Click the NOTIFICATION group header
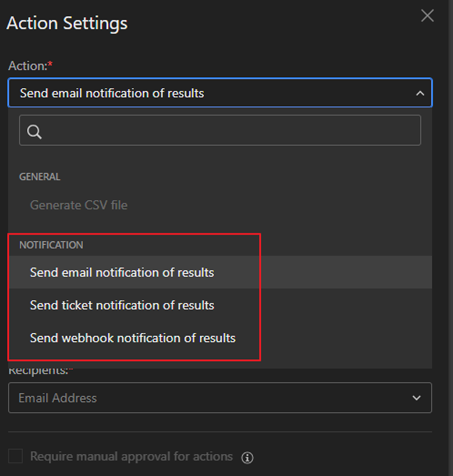This screenshot has height=476, width=453. point(51,245)
